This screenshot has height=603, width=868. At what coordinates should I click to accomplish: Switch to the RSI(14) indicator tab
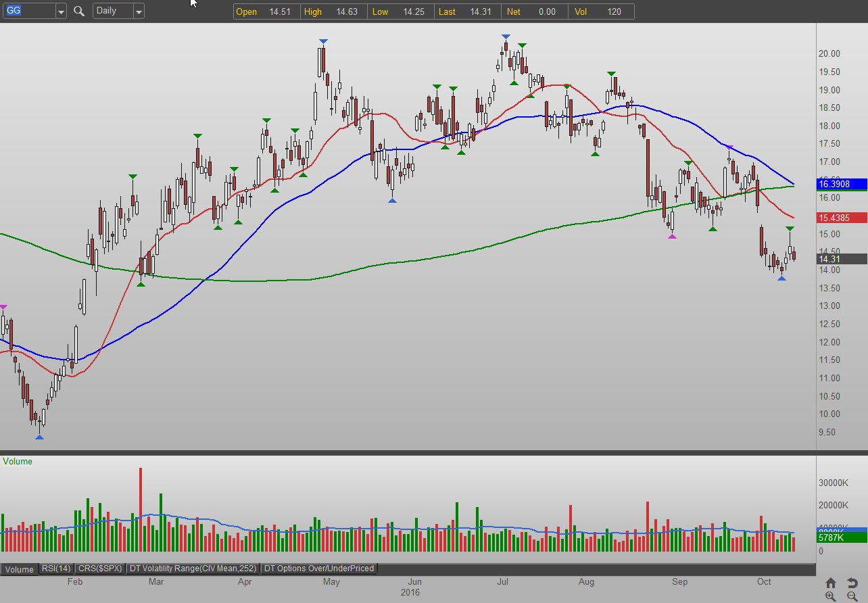(x=57, y=569)
